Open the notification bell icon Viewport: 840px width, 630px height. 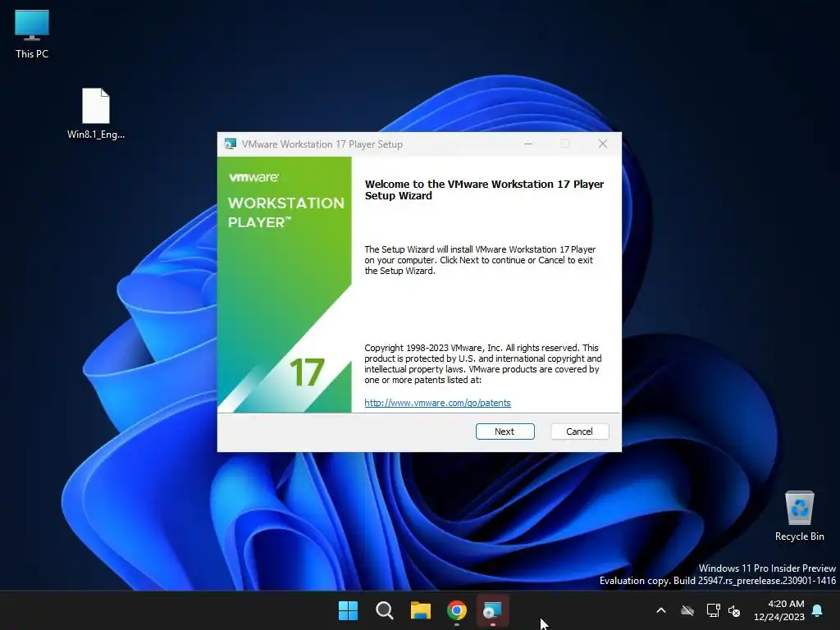tap(818, 610)
